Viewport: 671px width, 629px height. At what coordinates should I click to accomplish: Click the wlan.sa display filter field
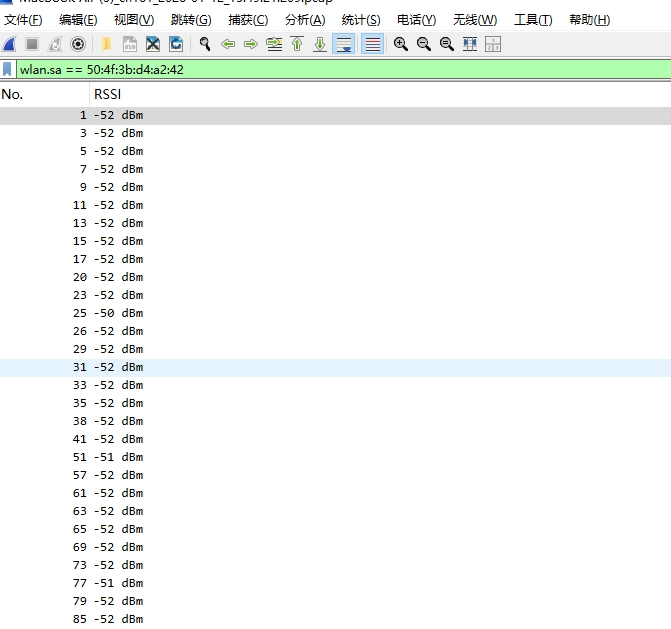pos(344,69)
